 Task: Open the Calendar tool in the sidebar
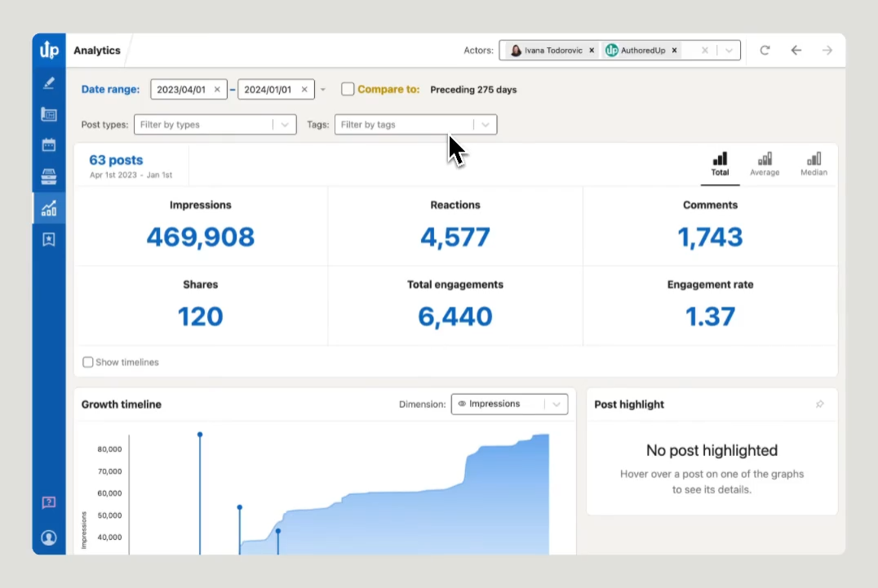48,144
